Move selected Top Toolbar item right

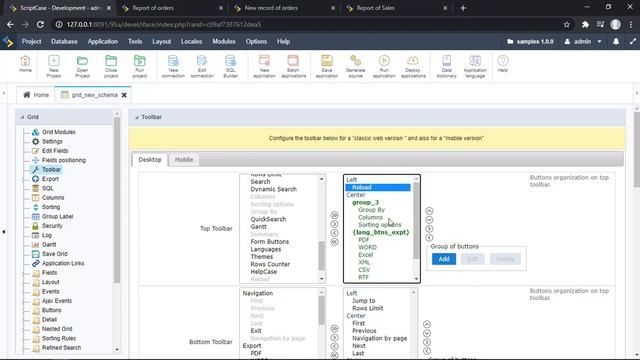click(x=334, y=224)
